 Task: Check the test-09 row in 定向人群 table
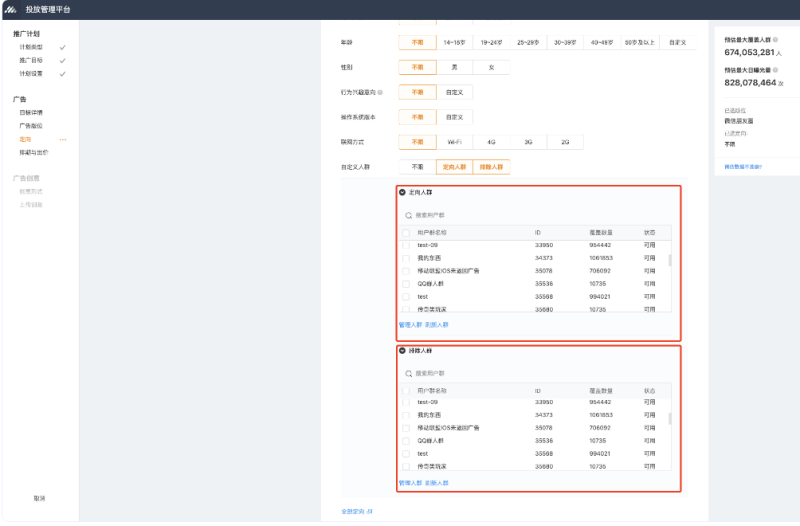click(x=406, y=245)
